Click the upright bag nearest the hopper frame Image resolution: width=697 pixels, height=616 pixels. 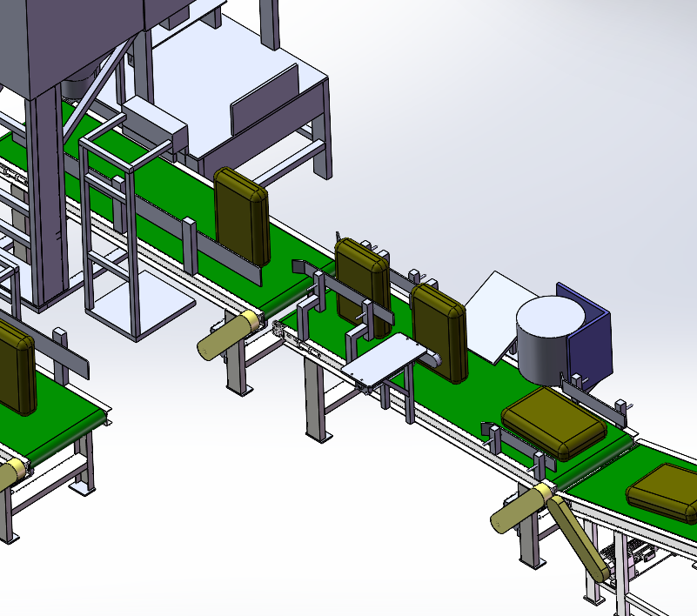coord(242,217)
